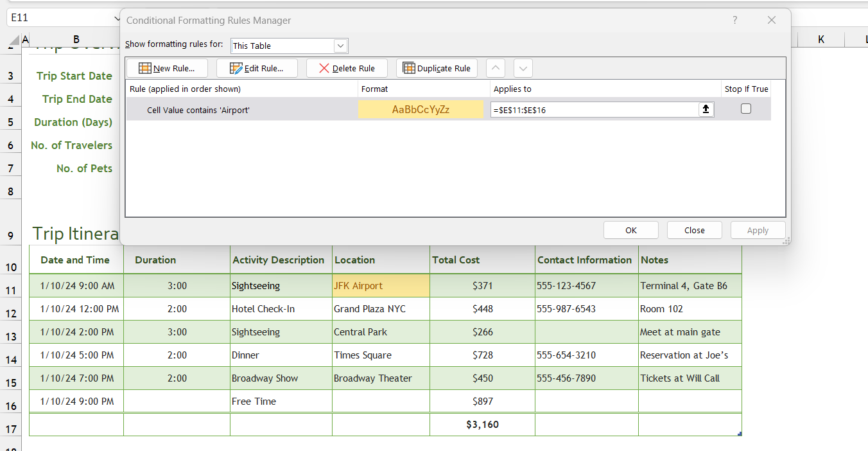Click the '$371' cost cell
The width and height of the screenshot is (868, 451).
[x=483, y=286]
